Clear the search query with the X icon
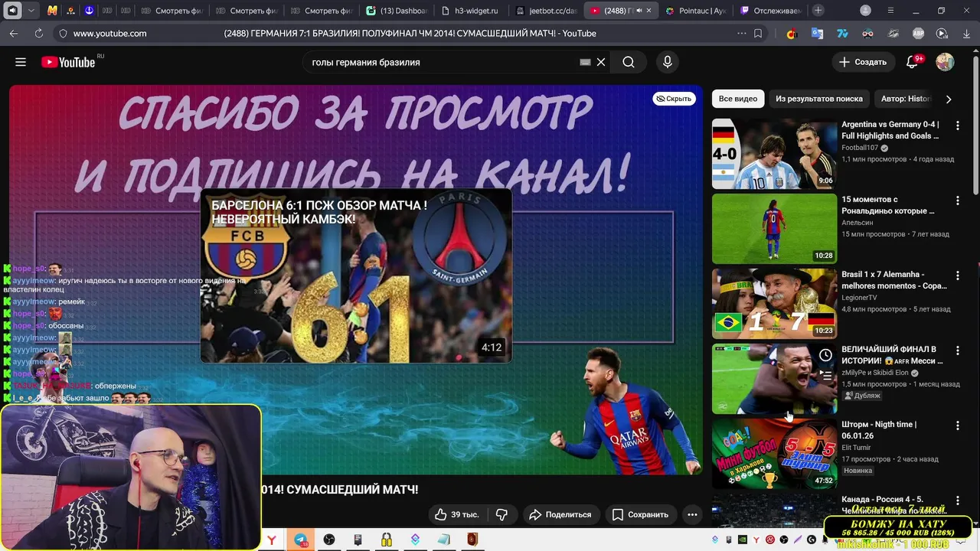Viewport: 980px width, 551px height. pyautogui.click(x=601, y=62)
